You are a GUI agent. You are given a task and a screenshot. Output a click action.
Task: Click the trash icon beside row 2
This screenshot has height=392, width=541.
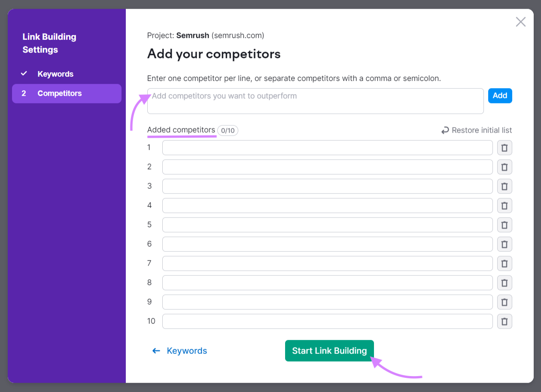pyautogui.click(x=505, y=167)
